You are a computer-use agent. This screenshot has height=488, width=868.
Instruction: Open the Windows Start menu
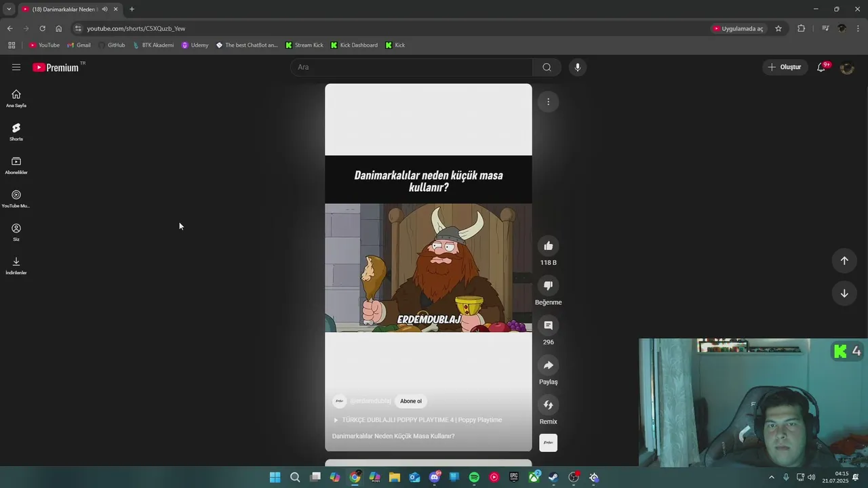tap(275, 477)
